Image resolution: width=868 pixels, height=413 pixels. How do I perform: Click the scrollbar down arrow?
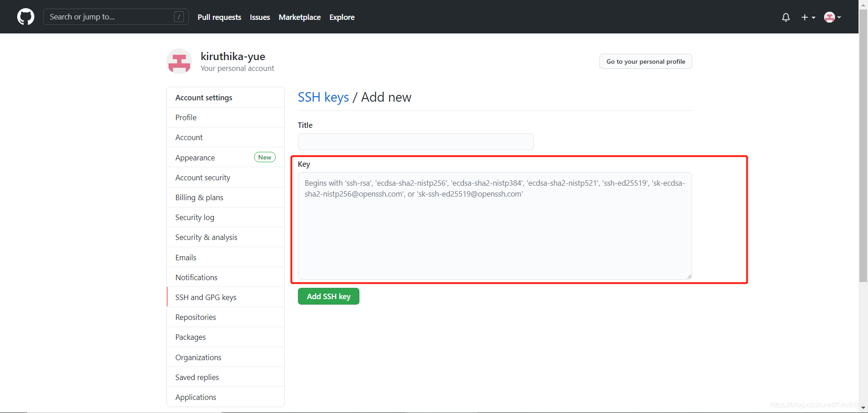[863, 408]
